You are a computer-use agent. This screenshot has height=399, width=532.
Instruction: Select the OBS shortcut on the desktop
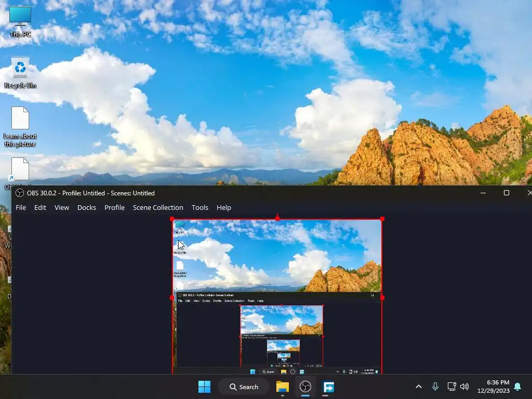click(20, 171)
